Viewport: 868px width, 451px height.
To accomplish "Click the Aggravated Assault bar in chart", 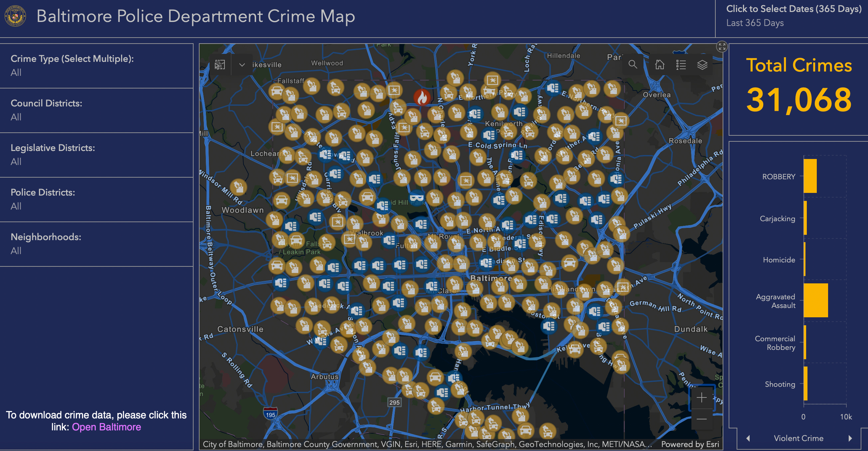I will 816,300.
